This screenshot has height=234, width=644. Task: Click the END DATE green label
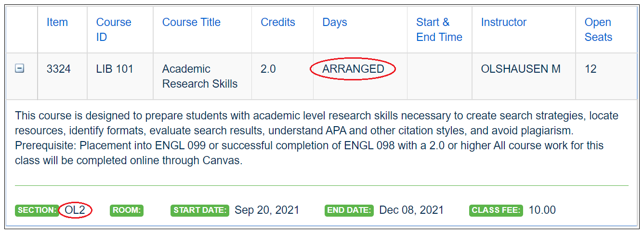(x=349, y=210)
